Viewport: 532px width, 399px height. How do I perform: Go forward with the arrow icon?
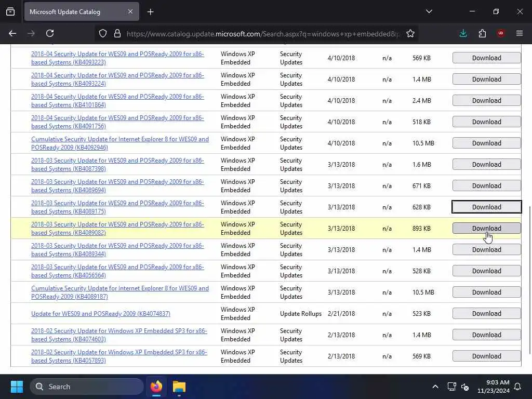31,33
